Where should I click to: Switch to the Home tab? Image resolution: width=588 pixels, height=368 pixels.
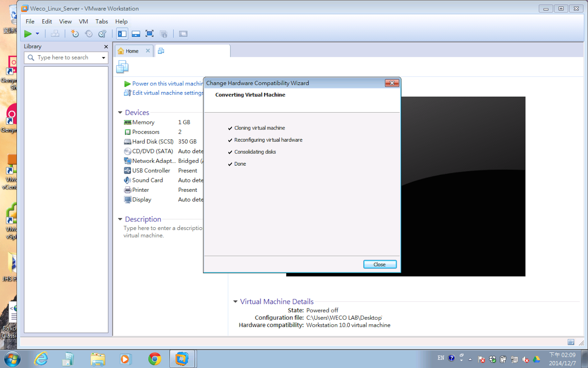point(132,51)
